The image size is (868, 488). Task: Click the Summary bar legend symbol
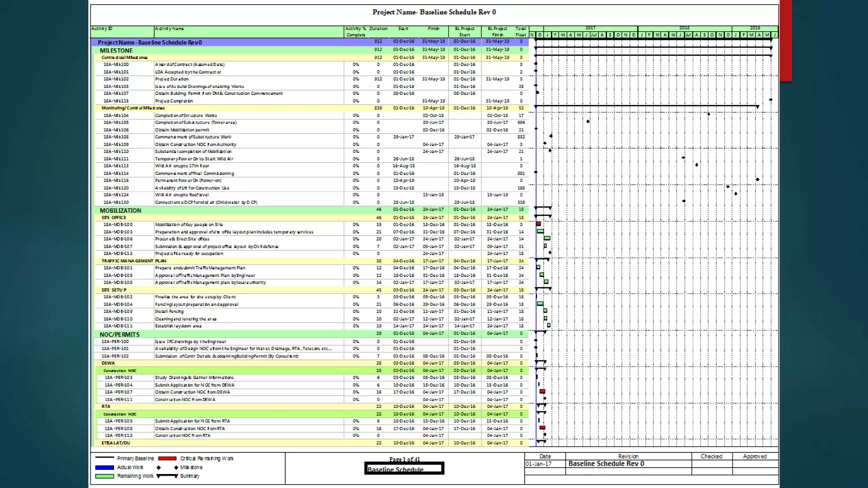(167, 476)
